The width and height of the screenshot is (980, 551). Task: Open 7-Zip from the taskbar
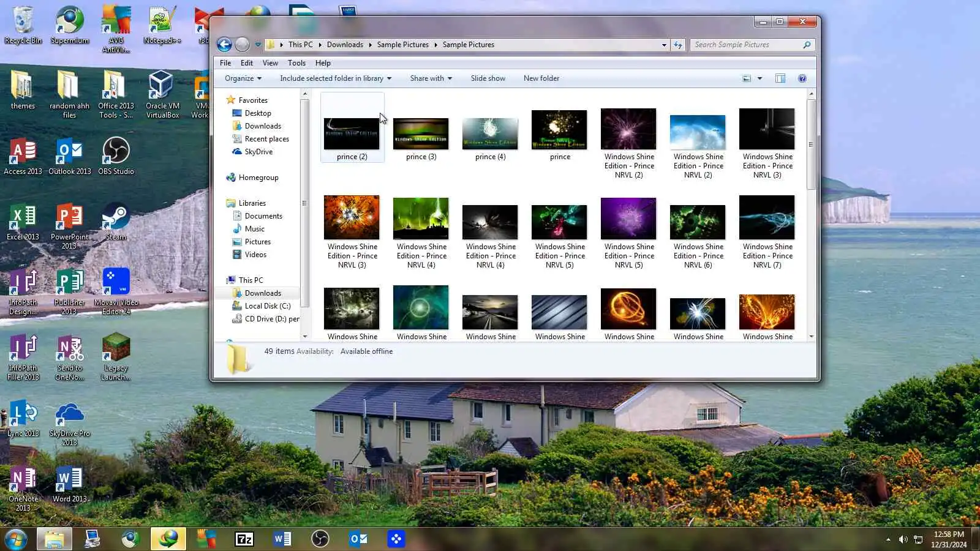[244, 539]
